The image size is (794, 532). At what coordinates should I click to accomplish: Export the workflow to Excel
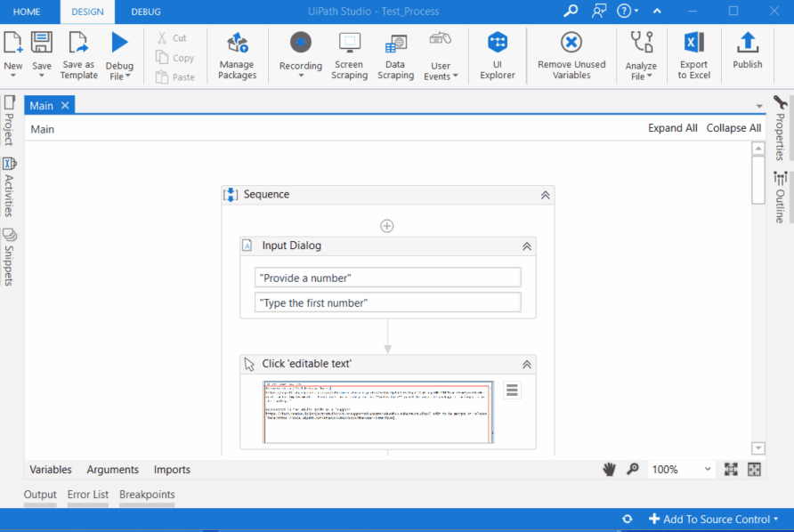click(x=693, y=55)
